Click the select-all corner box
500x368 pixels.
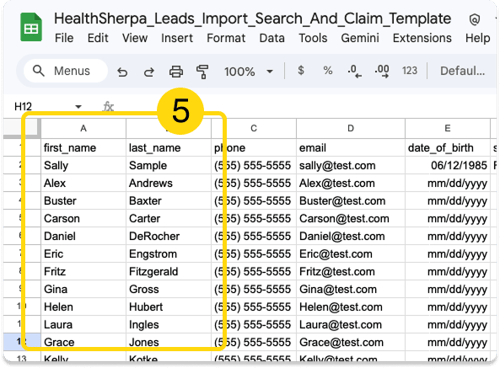[22, 128]
